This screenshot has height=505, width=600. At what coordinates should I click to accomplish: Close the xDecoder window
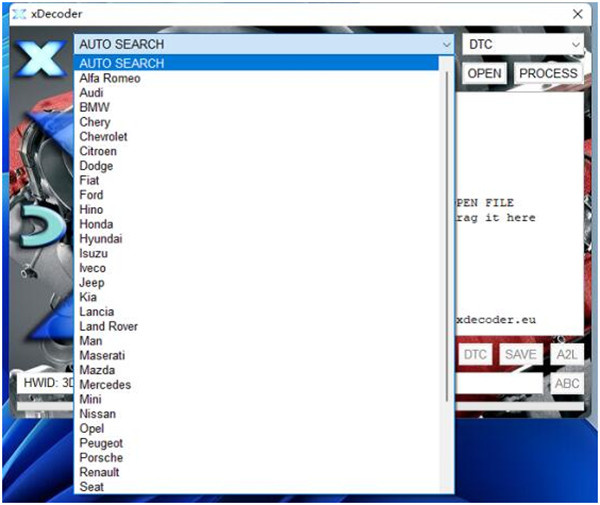coord(577,14)
